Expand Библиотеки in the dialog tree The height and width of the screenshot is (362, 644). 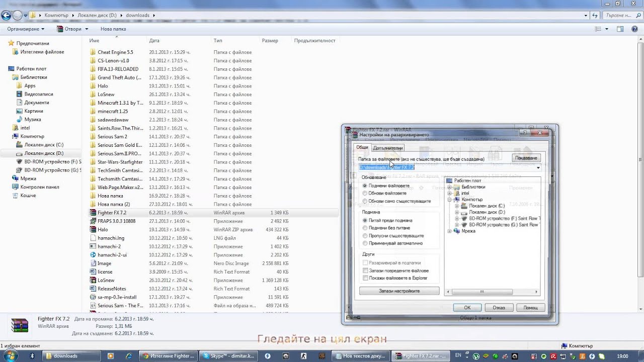coord(449,187)
